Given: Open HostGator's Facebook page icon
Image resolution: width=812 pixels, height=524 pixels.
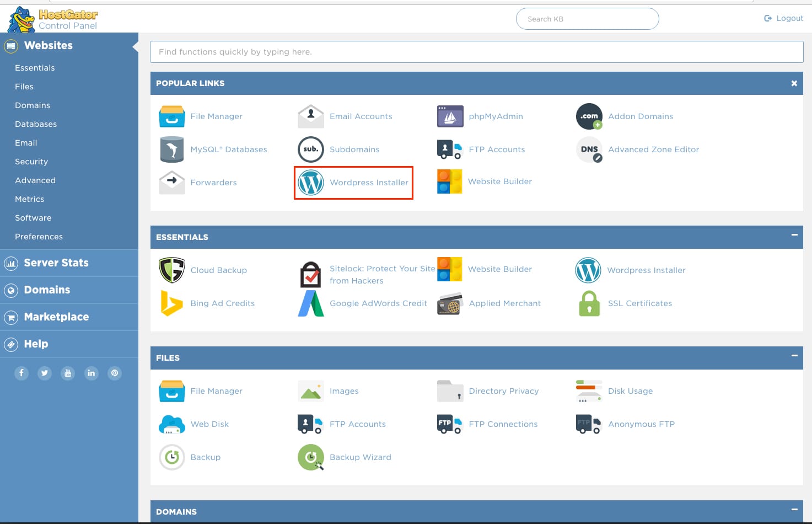Looking at the screenshot, I should [x=21, y=373].
